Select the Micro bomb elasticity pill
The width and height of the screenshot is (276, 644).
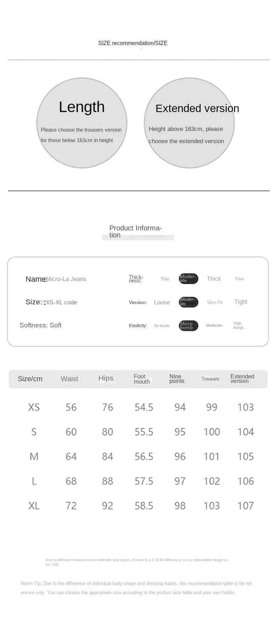click(x=189, y=326)
